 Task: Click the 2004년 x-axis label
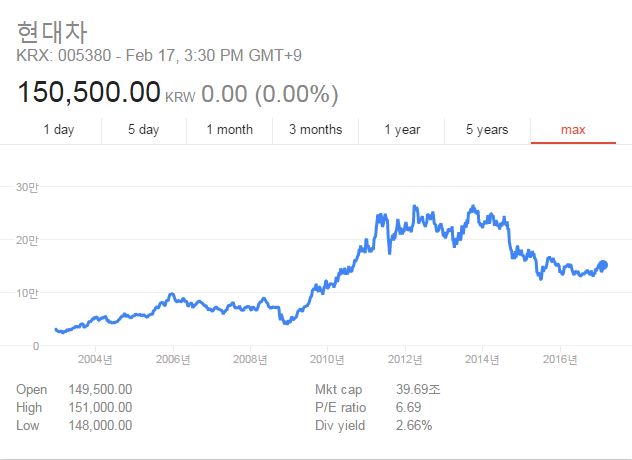[95, 359]
